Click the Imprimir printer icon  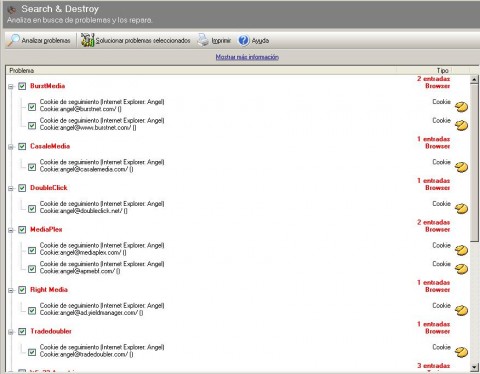coord(203,40)
